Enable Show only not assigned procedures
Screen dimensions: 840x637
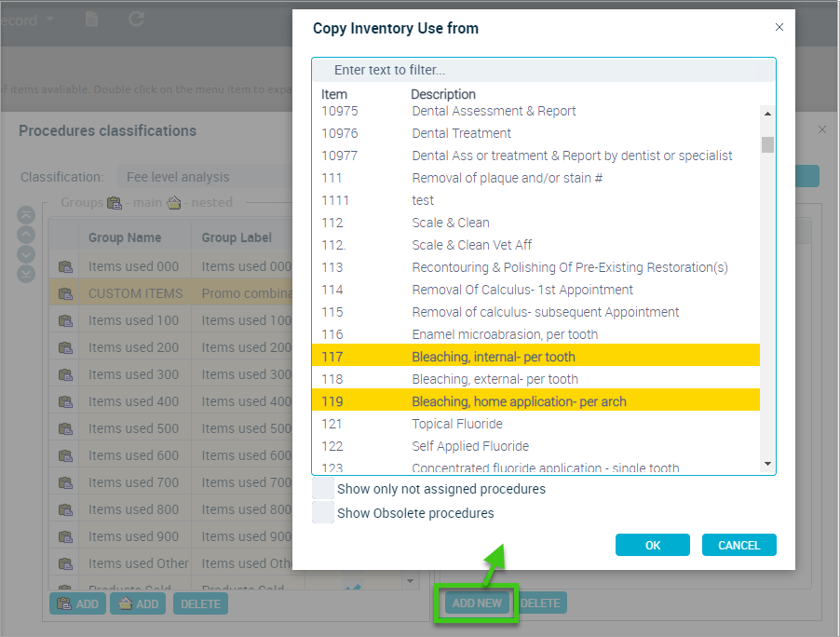click(x=323, y=489)
